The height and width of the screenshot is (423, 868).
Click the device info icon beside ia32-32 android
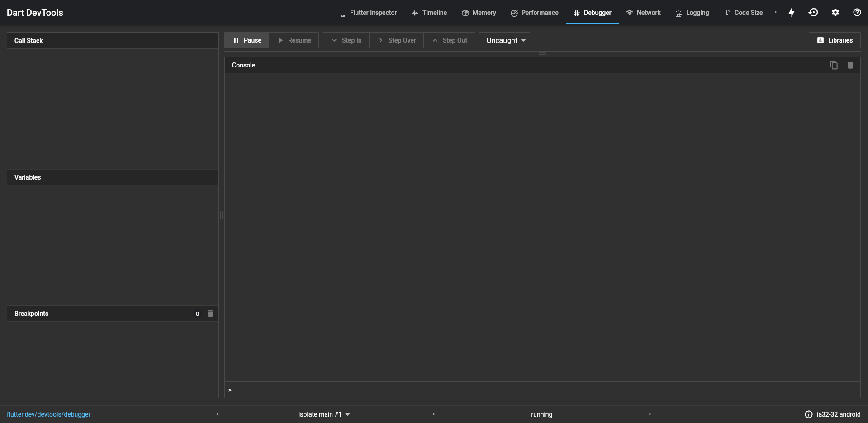(809, 414)
